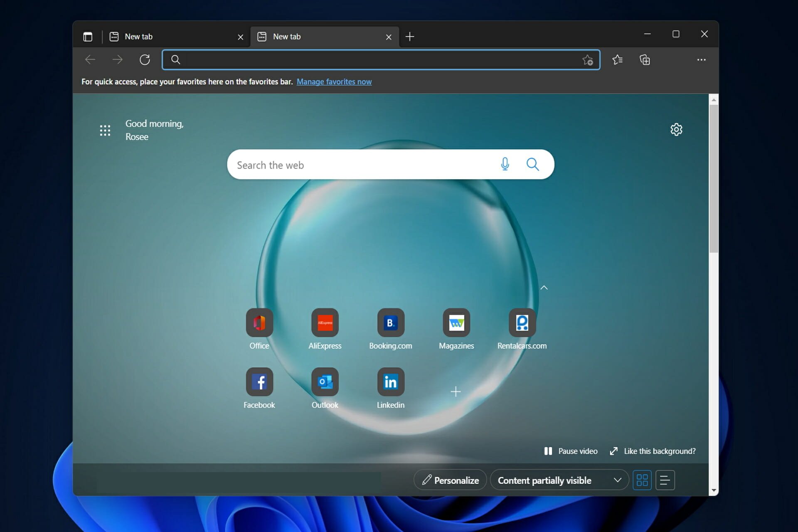
Task: Open Settings and more ellipsis menu
Action: (702, 60)
